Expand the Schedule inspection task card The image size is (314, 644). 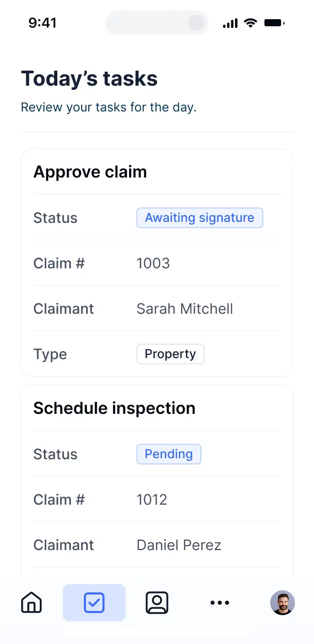point(114,408)
